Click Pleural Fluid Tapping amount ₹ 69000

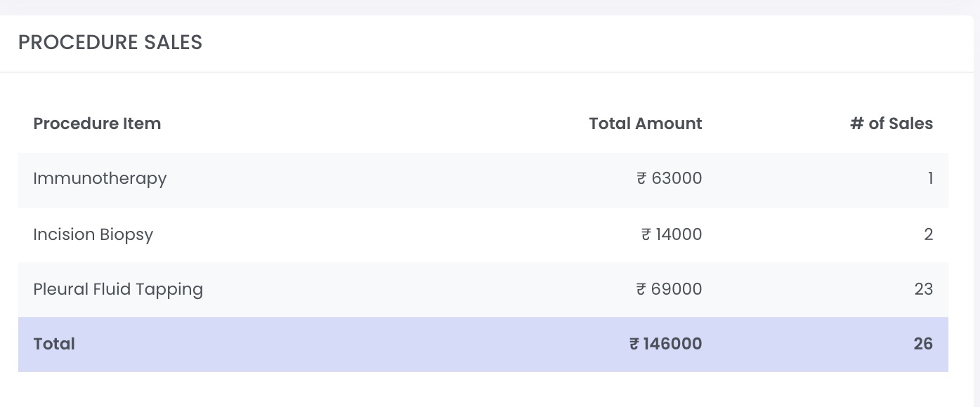tap(669, 289)
